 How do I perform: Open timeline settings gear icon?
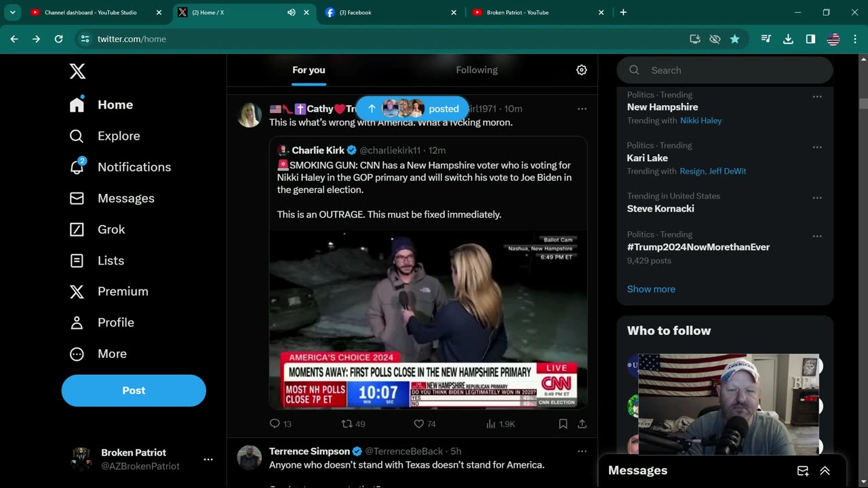(x=581, y=70)
